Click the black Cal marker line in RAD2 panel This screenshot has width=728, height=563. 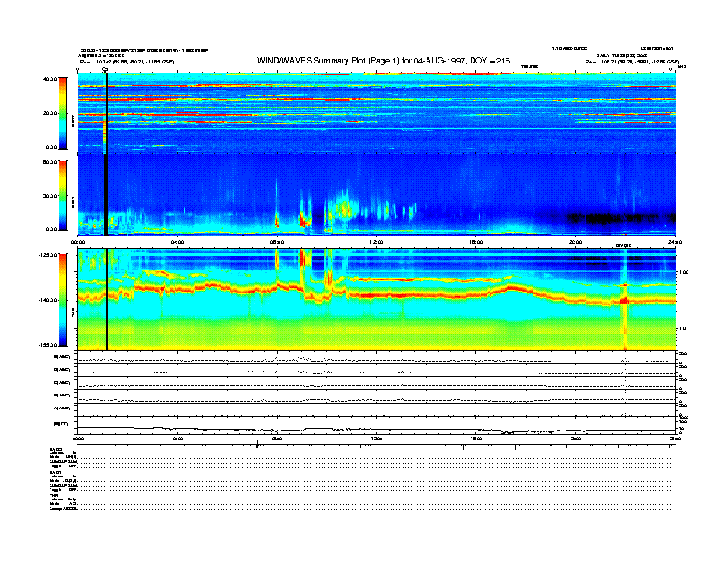106,113
